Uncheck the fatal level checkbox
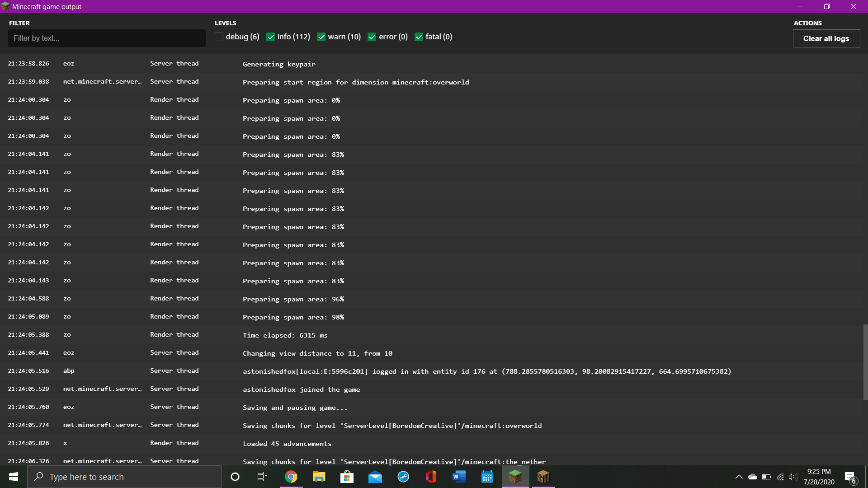The image size is (868, 488). pyautogui.click(x=419, y=37)
